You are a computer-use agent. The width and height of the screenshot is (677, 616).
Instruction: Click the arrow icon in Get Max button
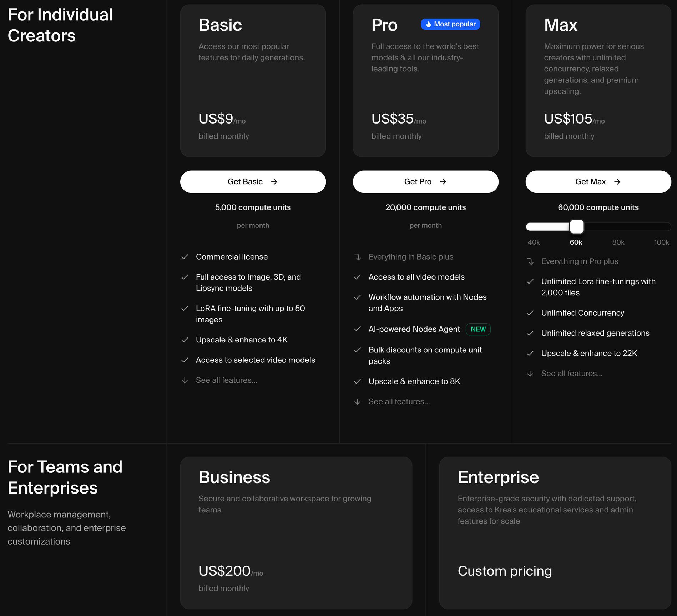pyautogui.click(x=617, y=182)
